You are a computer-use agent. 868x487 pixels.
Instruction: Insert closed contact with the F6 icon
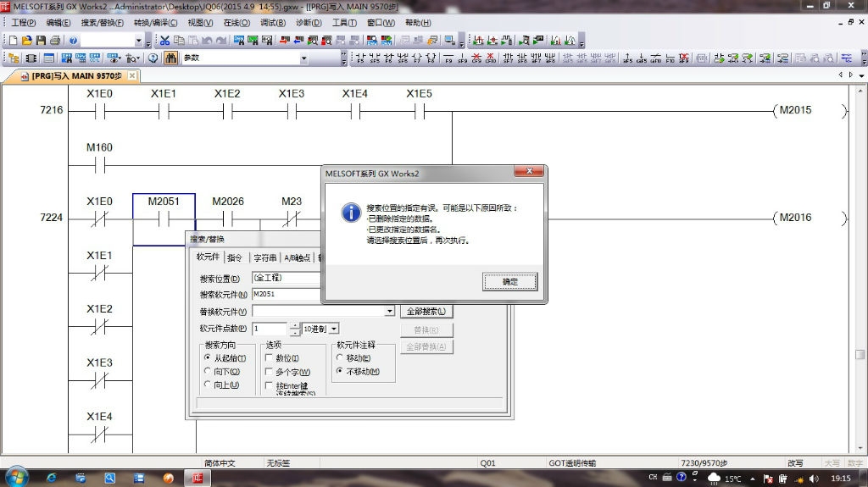coord(389,58)
